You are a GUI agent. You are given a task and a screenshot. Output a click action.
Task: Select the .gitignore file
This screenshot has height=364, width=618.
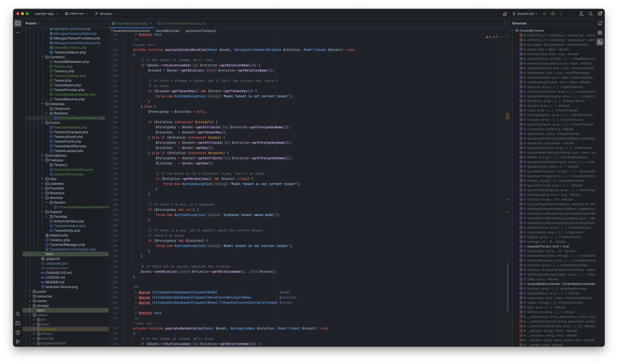pos(50,258)
